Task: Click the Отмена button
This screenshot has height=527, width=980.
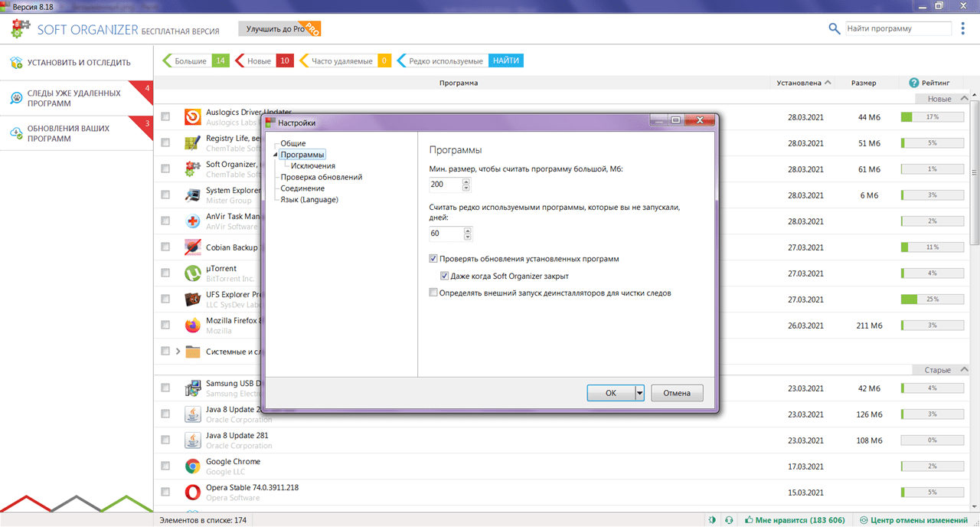Action: pyautogui.click(x=677, y=393)
